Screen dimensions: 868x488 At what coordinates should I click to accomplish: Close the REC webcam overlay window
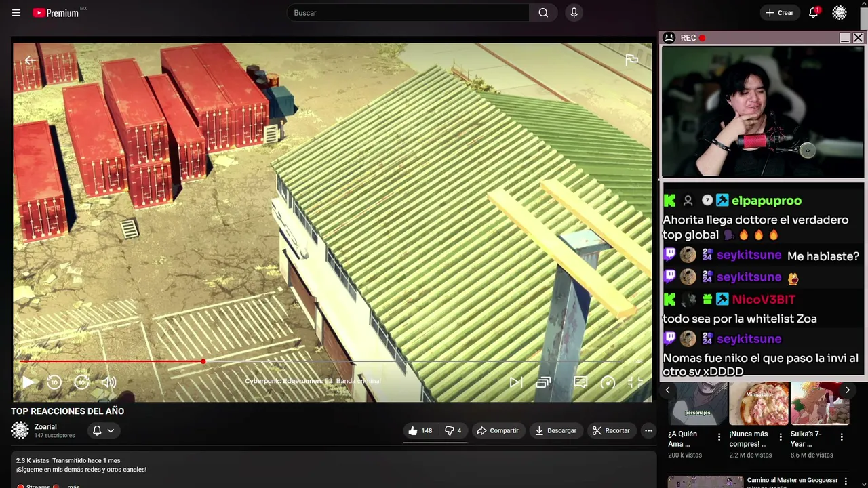point(858,38)
